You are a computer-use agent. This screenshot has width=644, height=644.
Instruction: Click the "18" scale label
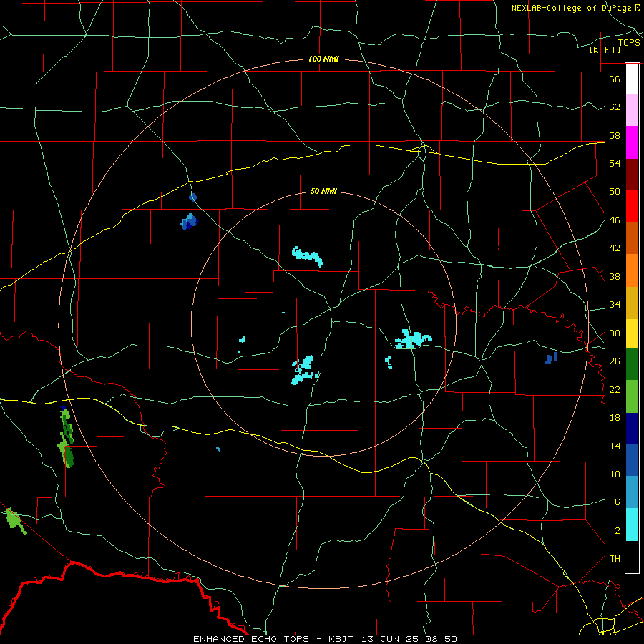615,418
